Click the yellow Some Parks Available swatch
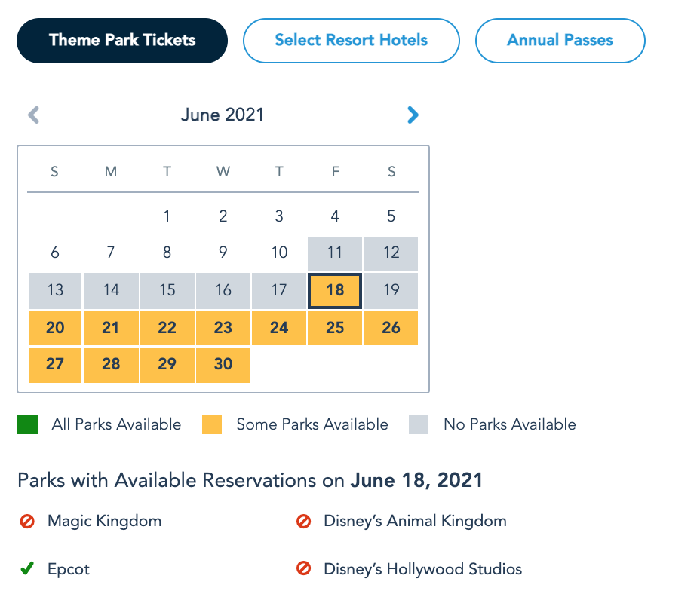Viewport: 700px width, 606px height. [x=212, y=425]
